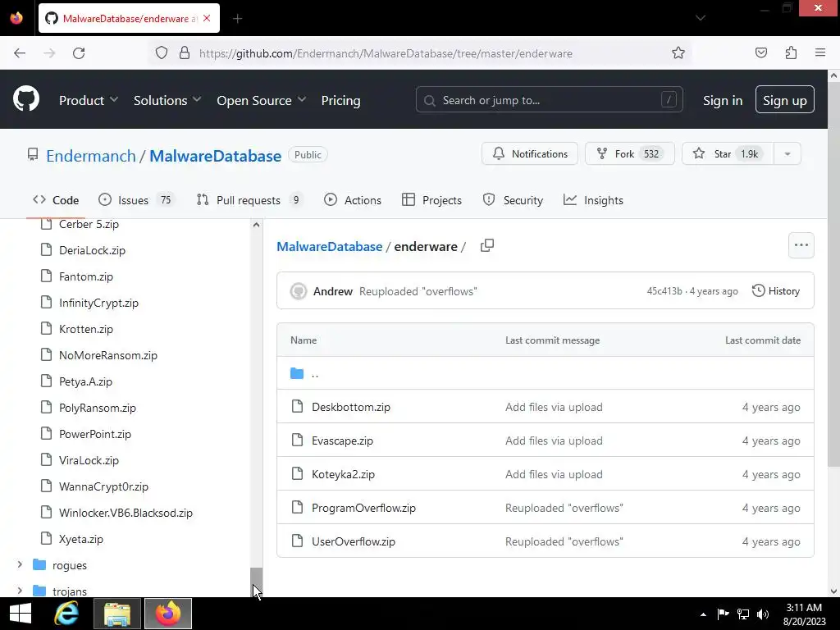Open a new tab with the plus icon
840x630 pixels.
238,19
